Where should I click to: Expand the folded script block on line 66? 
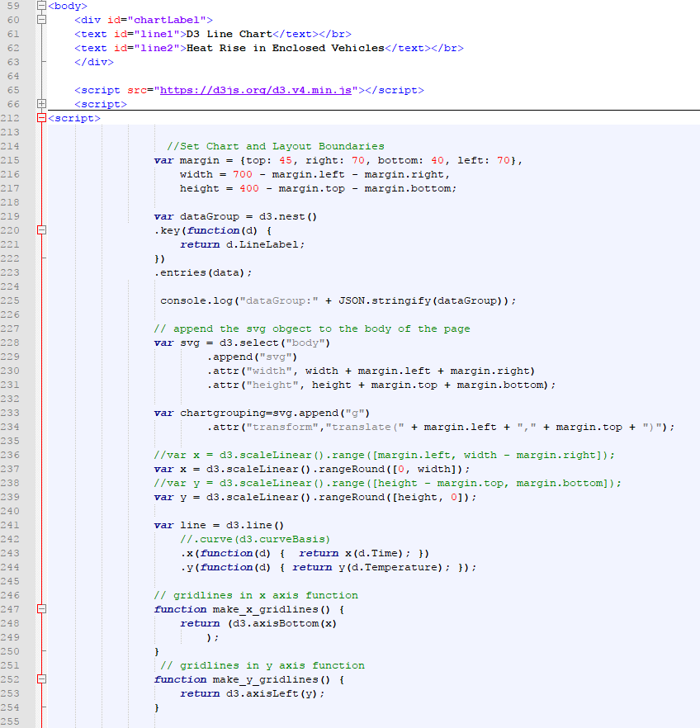(41, 103)
